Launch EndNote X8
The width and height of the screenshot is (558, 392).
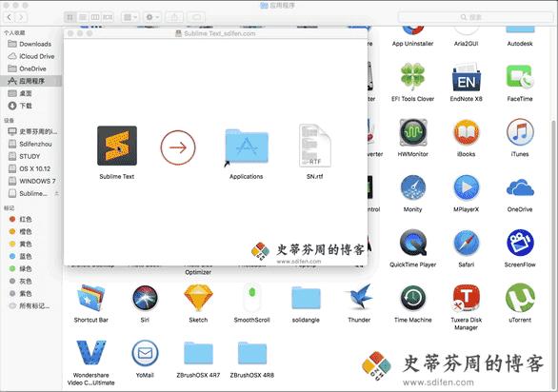pyautogui.click(x=467, y=78)
